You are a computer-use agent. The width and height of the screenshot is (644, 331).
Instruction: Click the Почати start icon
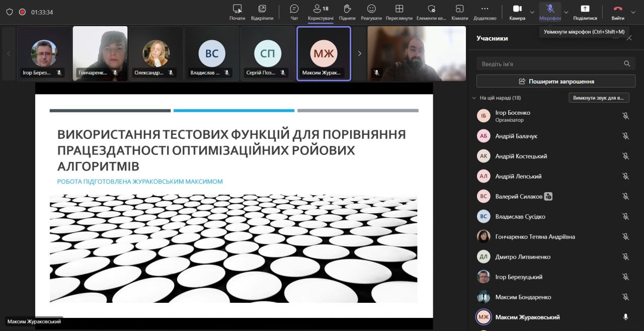(237, 12)
